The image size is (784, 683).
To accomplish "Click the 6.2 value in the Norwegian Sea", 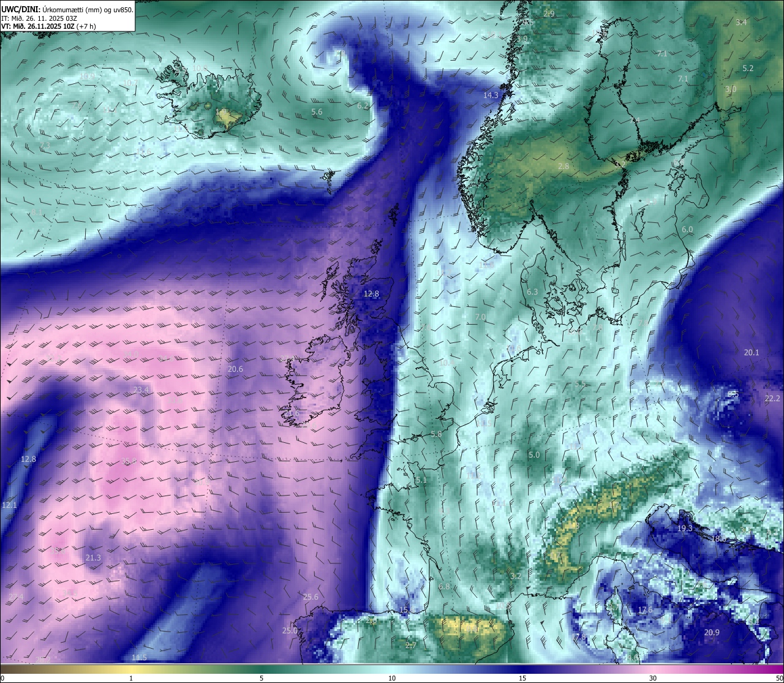I will click(x=363, y=106).
